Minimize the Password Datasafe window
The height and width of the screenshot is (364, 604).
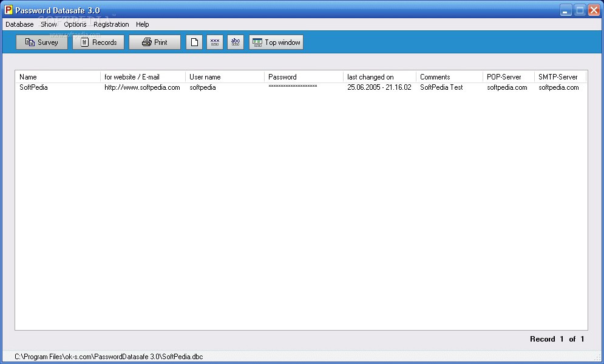[566, 10]
